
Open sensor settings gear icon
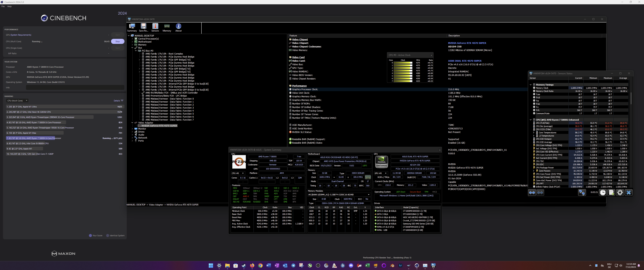(x=620, y=192)
